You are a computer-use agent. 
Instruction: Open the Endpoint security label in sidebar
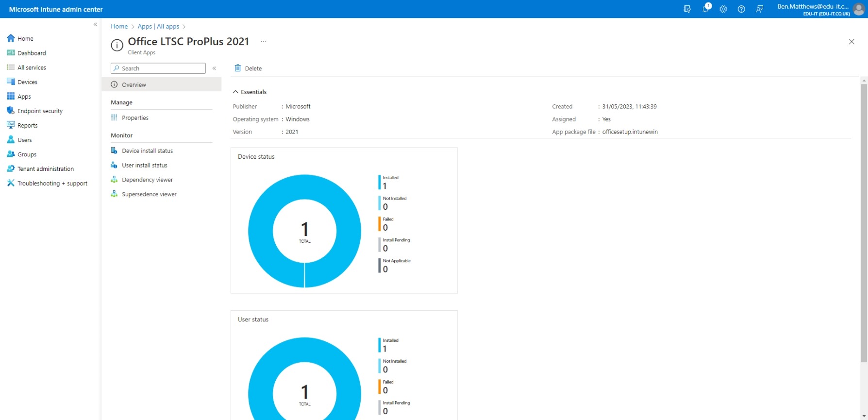[40, 111]
